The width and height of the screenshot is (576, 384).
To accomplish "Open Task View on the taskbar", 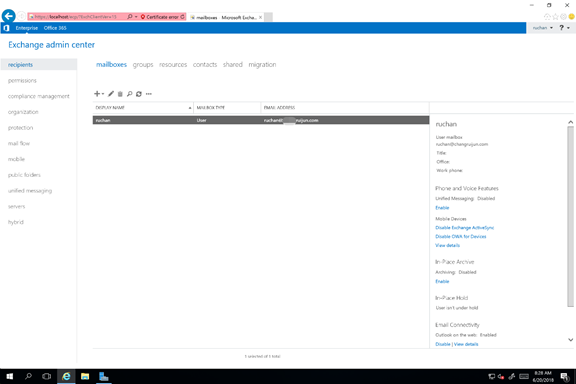I will (47, 376).
